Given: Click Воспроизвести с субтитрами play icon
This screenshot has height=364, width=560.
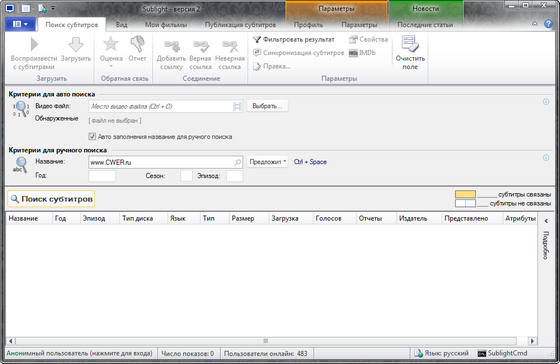Looking at the screenshot, I should pyautogui.click(x=34, y=44).
